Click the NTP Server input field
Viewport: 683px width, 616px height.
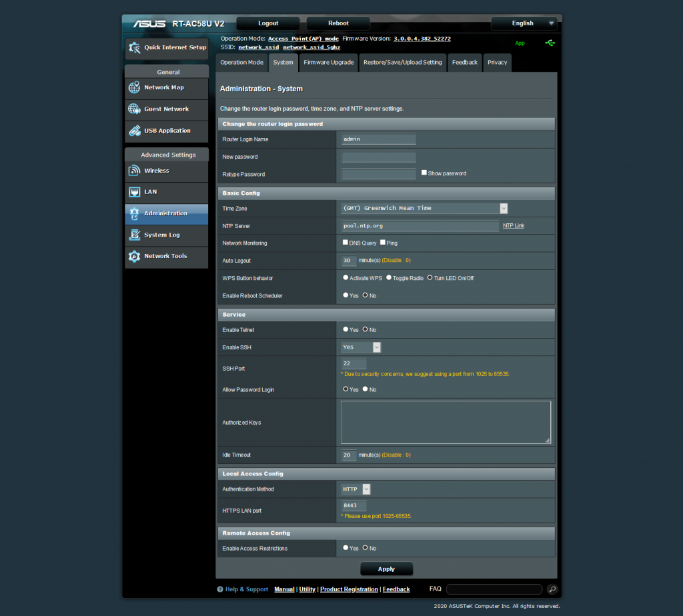420,226
